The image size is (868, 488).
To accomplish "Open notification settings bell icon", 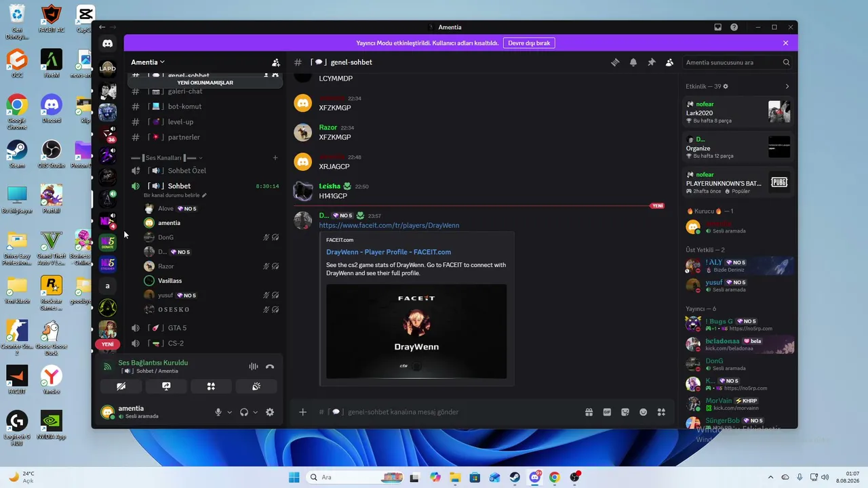I will [633, 62].
